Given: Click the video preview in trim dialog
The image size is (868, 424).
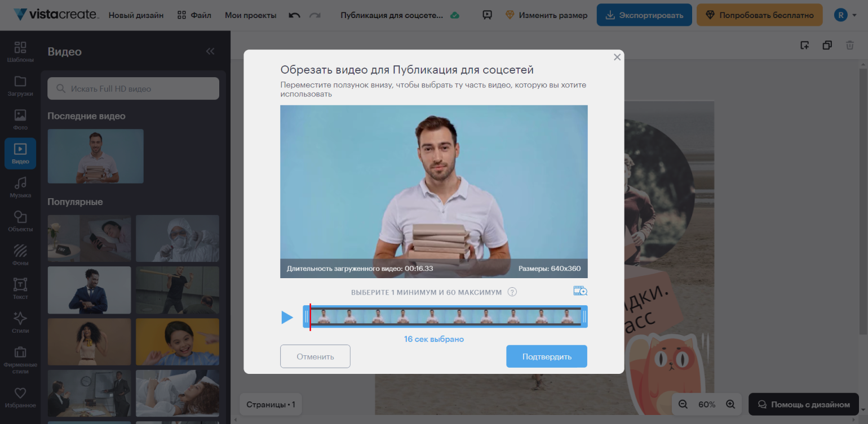Looking at the screenshot, I should (434, 191).
